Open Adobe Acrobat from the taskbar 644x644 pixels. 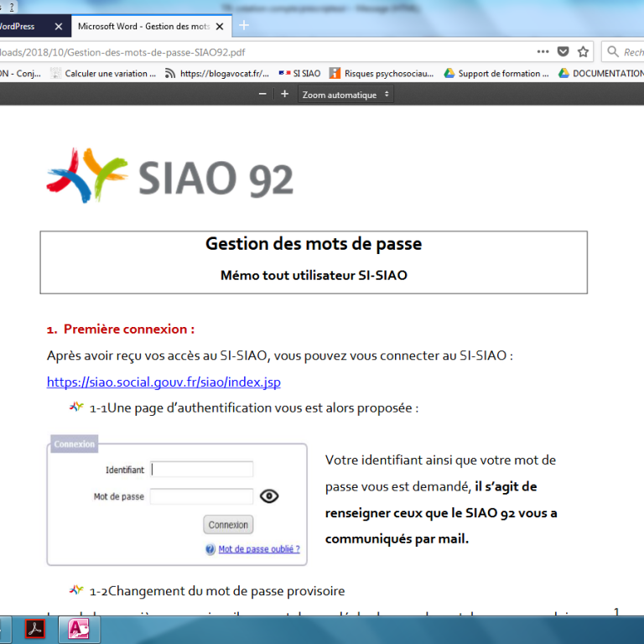(x=34, y=630)
